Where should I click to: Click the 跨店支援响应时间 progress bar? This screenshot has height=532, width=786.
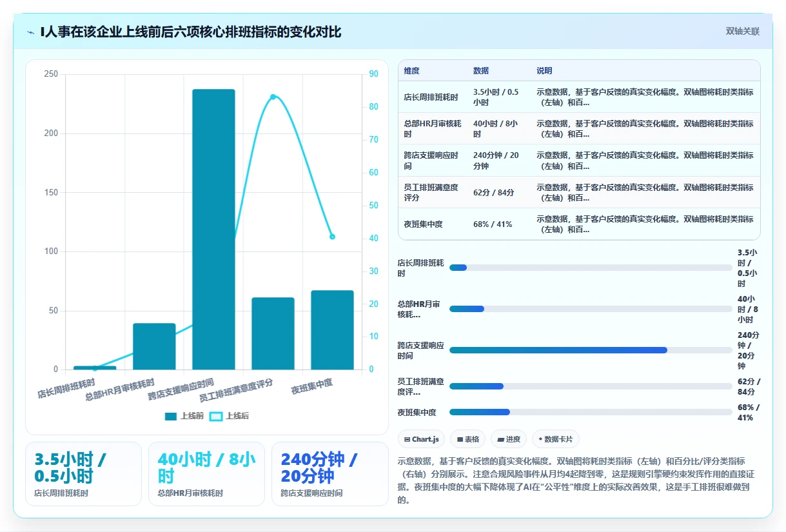tap(591, 350)
